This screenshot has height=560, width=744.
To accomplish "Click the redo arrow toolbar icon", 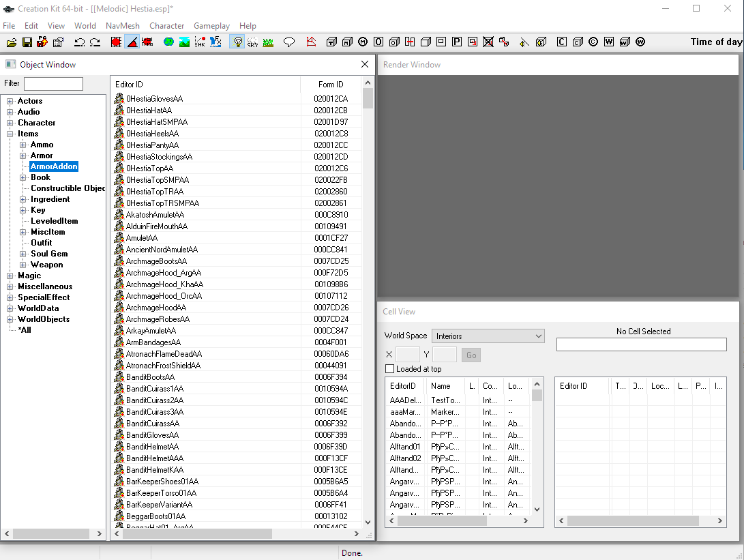I will (95, 42).
